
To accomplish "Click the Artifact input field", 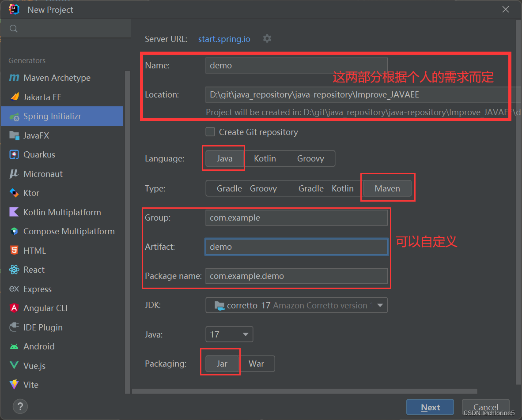I will click(296, 247).
